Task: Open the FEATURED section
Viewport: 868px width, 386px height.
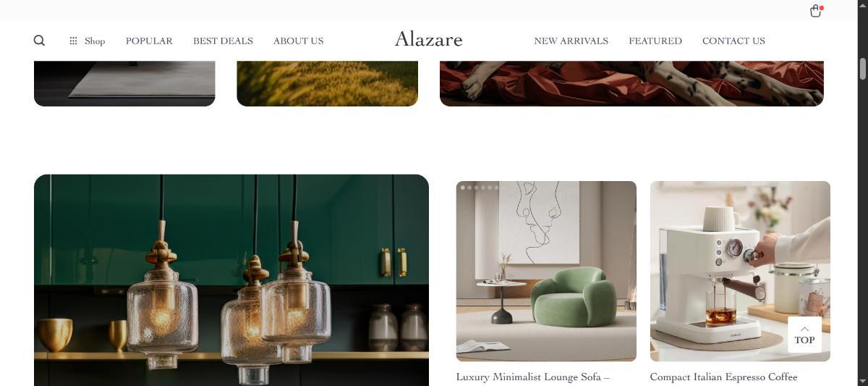Action: [655, 41]
